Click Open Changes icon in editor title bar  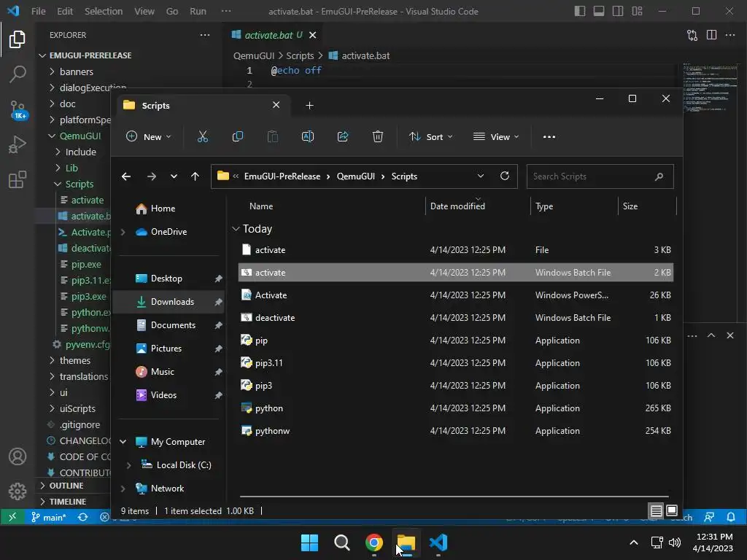coord(692,35)
